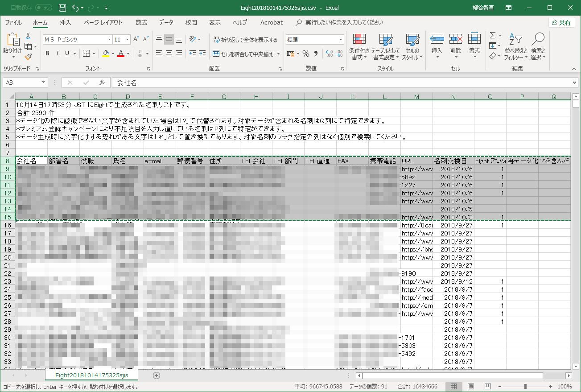Open the font name dropdown
Viewport: 581px width, 392px height.
coord(109,40)
